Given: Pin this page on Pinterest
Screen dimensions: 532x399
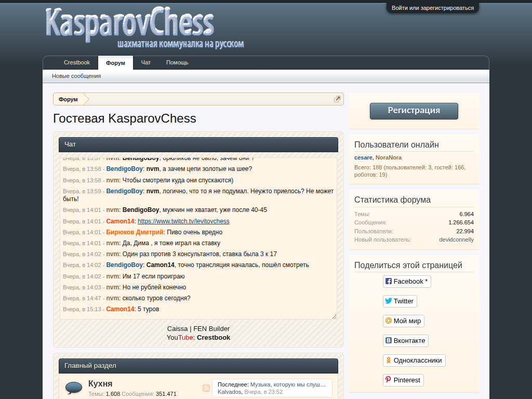Looking at the screenshot, I should coord(389,380).
